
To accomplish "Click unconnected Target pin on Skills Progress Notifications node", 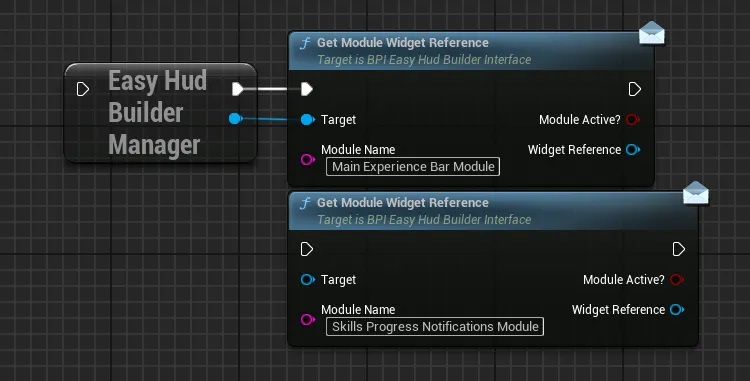I will coord(308,280).
